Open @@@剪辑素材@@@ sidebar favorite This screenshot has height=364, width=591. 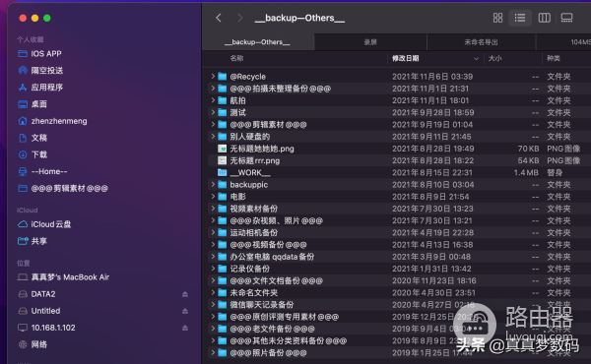69,188
